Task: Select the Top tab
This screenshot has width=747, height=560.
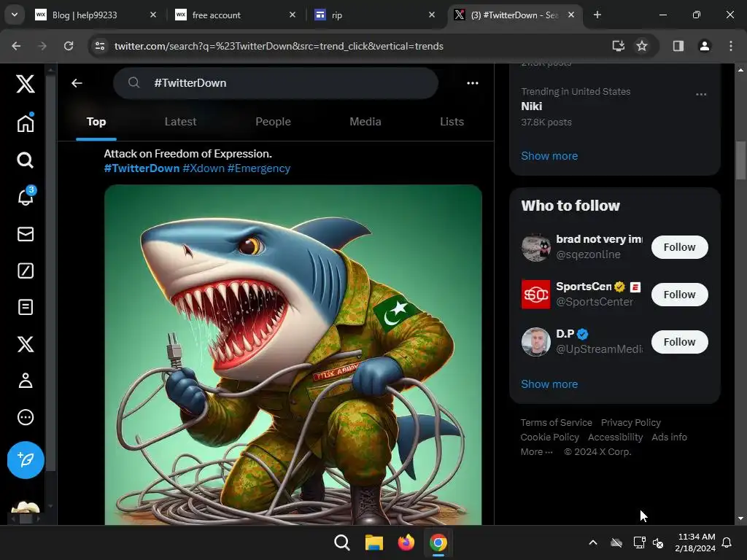Action: [96, 122]
